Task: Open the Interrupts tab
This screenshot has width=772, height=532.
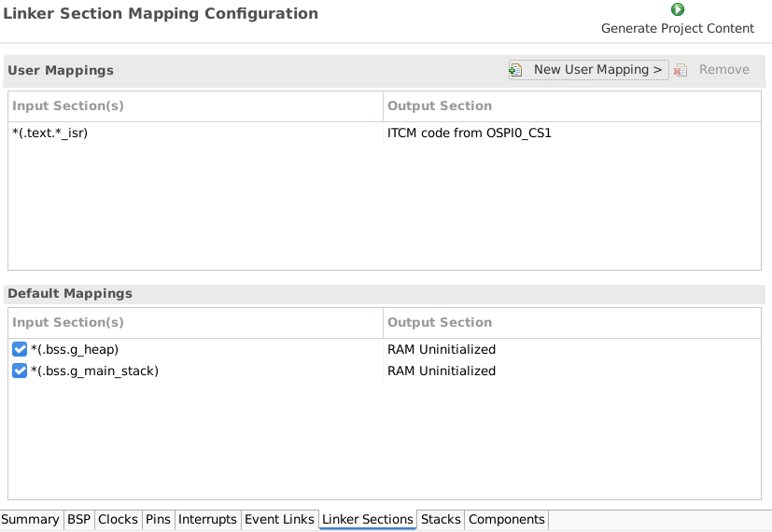Action: pyautogui.click(x=207, y=520)
